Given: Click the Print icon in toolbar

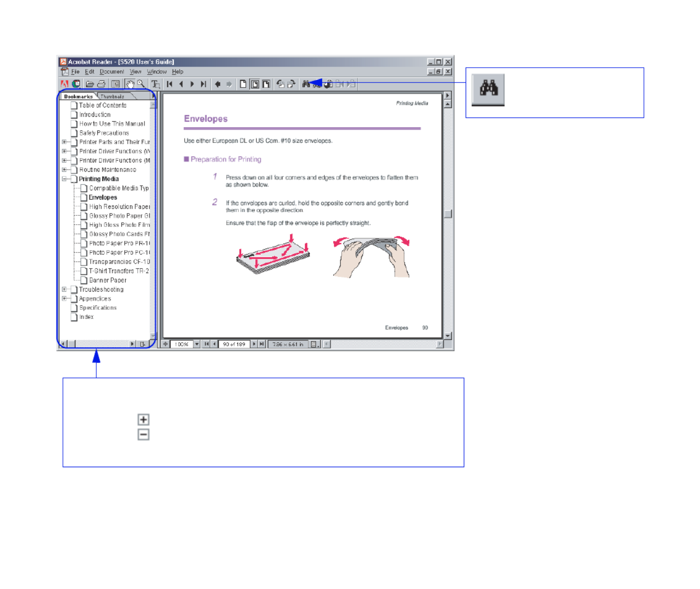Looking at the screenshot, I should click(x=101, y=84).
